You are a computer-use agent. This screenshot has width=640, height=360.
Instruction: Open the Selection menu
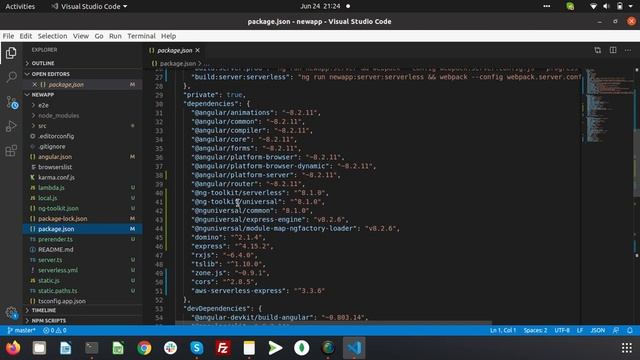(x=52, y=36)
